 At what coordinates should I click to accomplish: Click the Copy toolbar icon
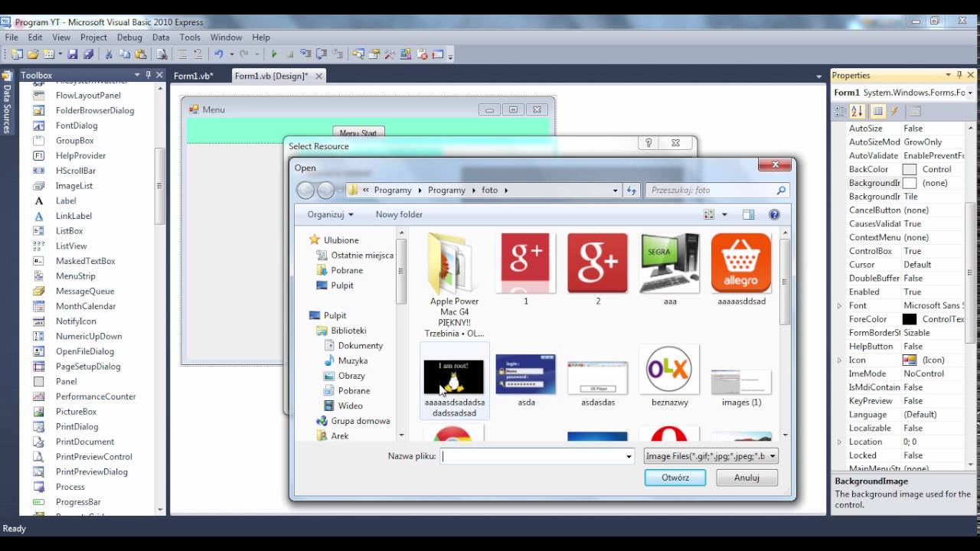[x=125, y=54]
